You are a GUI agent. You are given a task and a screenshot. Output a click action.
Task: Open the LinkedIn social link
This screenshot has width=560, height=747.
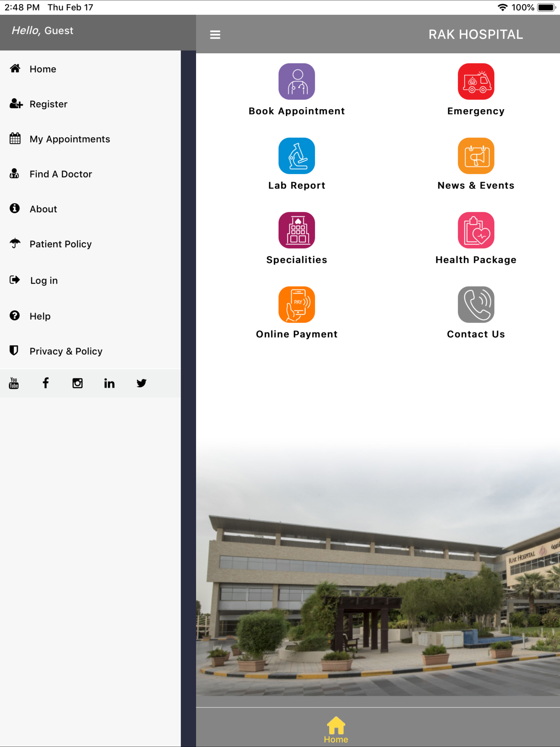(109, 383)
